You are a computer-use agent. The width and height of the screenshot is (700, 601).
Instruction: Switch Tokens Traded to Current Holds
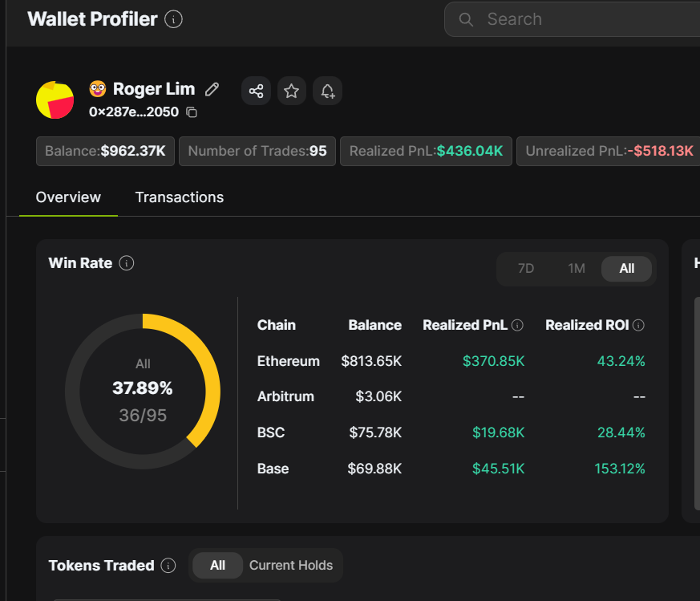[x=291, y=566]
